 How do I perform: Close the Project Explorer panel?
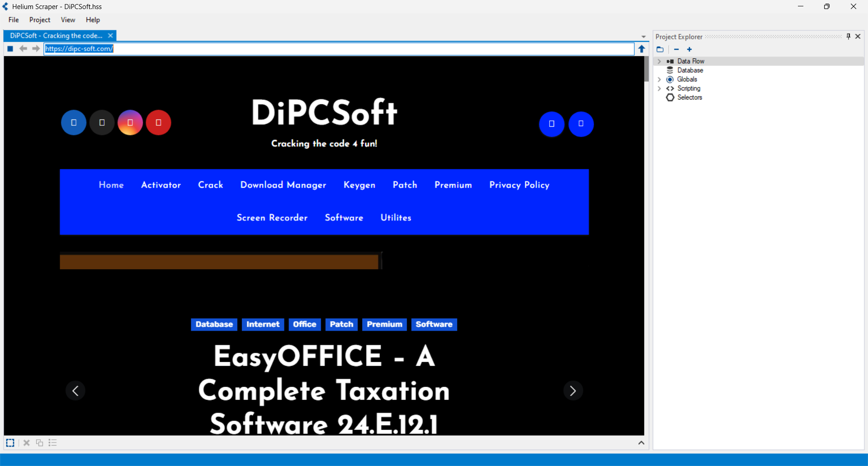(x=858, y=36)
